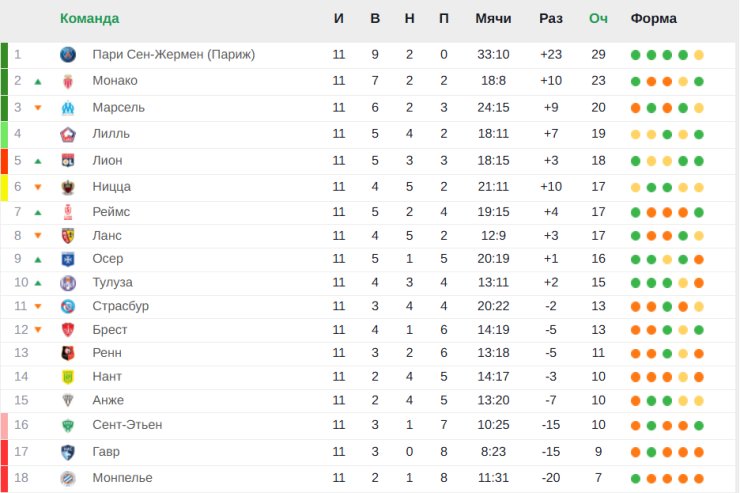
Task: Open the Страсбур team link
Action: click(121, 306)
